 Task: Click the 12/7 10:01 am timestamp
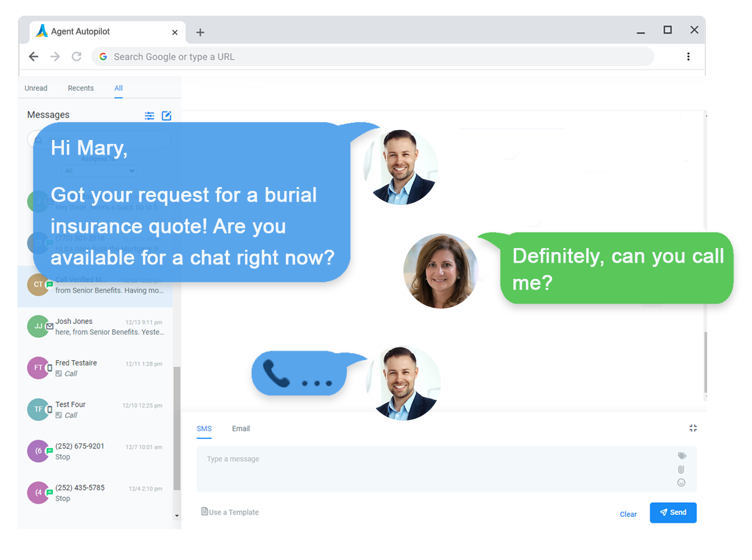144,447
